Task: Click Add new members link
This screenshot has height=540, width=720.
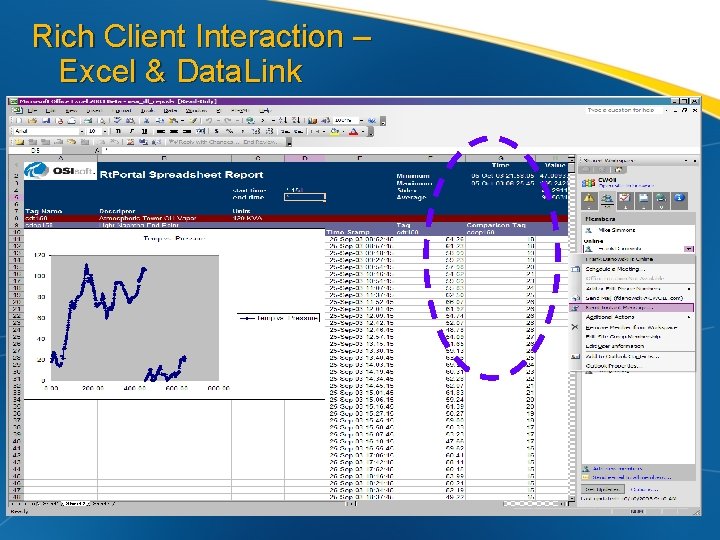Action: click(617, 469)
